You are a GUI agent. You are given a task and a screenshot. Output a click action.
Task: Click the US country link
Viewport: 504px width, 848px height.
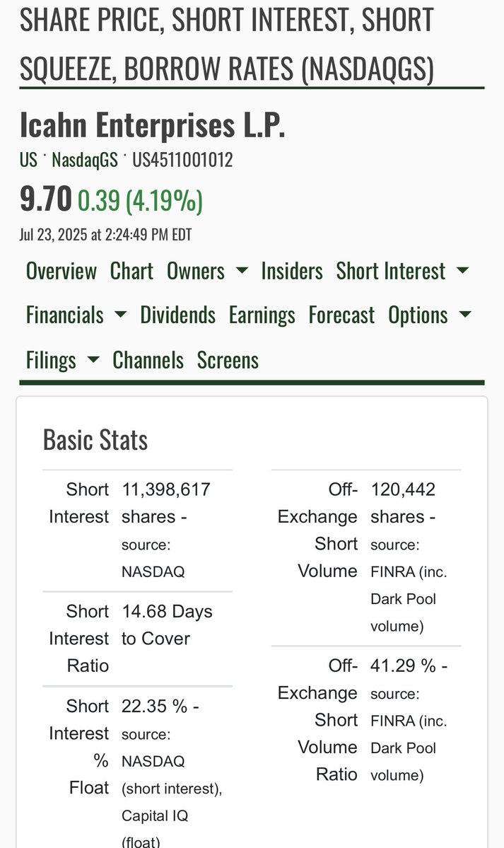click(28, 160)
